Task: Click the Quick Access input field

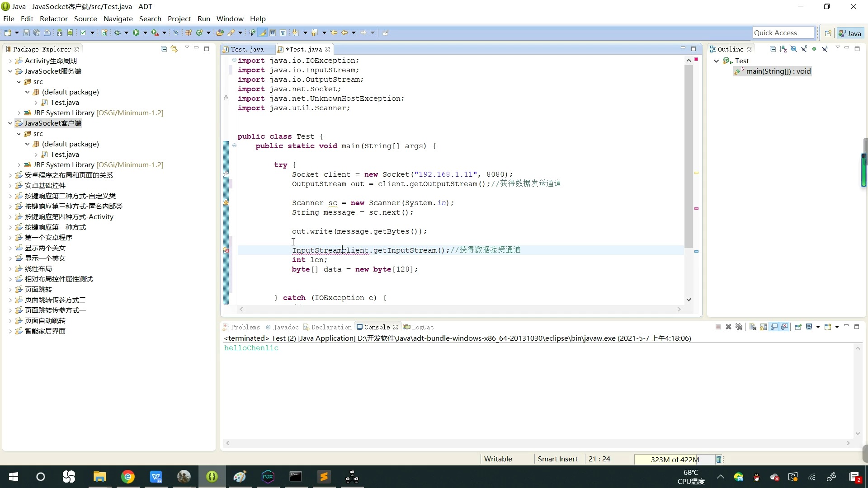Action: [784, 33]
